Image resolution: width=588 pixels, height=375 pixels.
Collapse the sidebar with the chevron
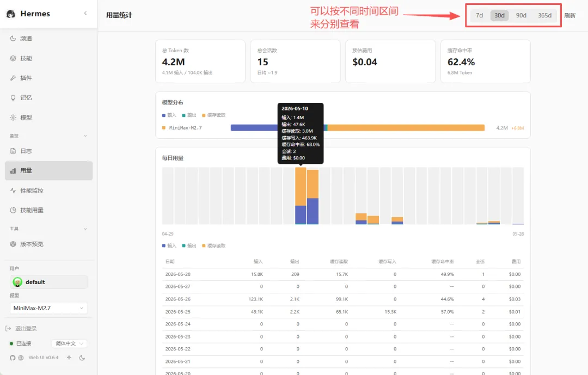(85, 13)
